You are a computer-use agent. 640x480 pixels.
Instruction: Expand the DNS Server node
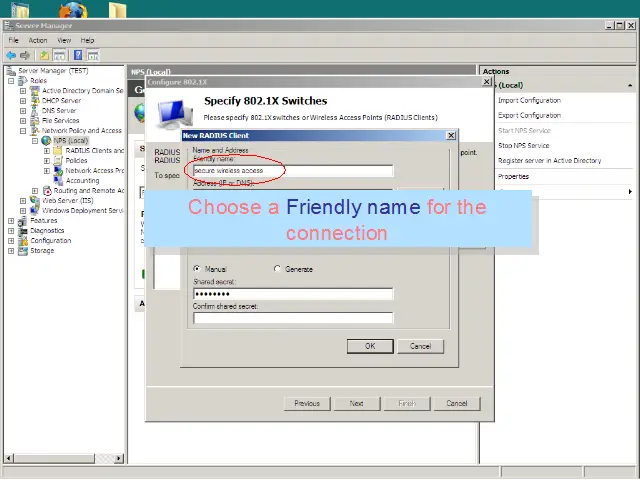coord(23,111)
